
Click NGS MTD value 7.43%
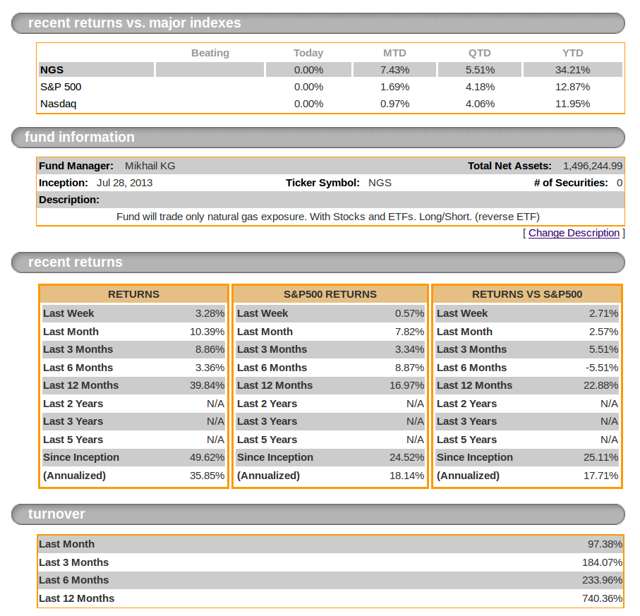[x=395, y=70]
